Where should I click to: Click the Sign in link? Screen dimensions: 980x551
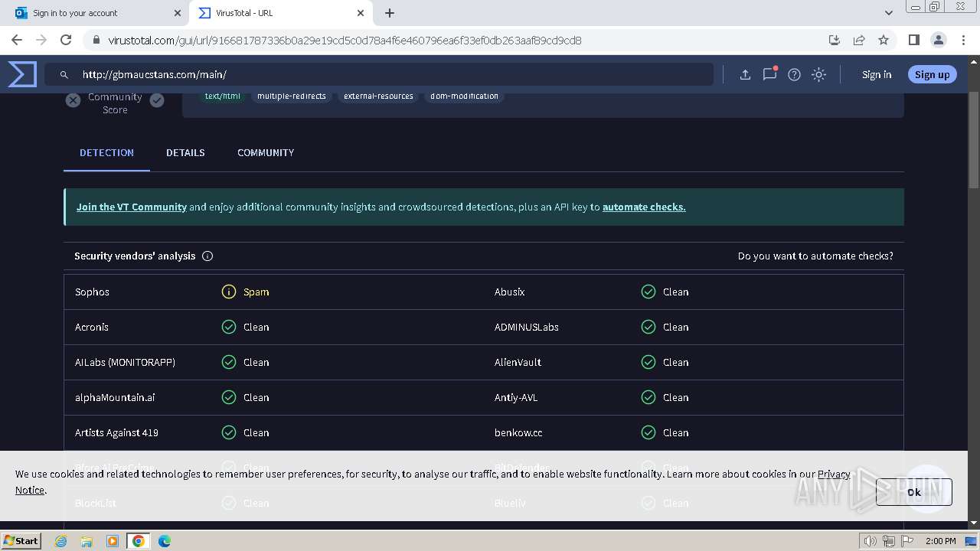click(877, 75)
